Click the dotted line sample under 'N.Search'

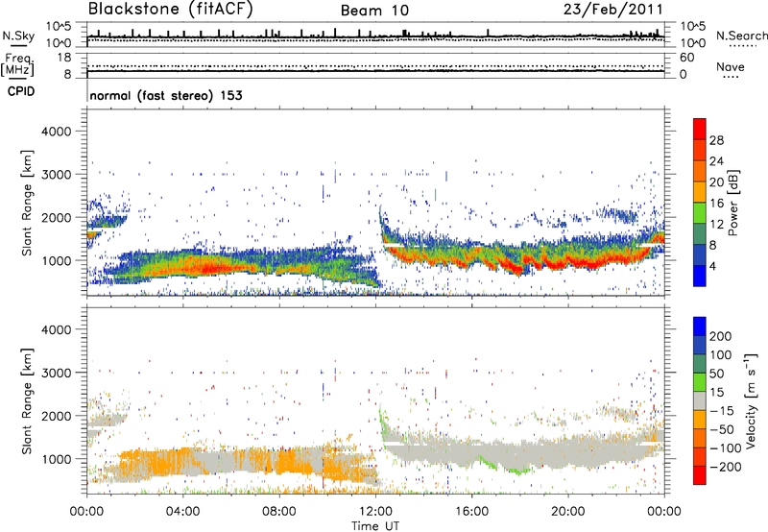click(x=742, y=46)
